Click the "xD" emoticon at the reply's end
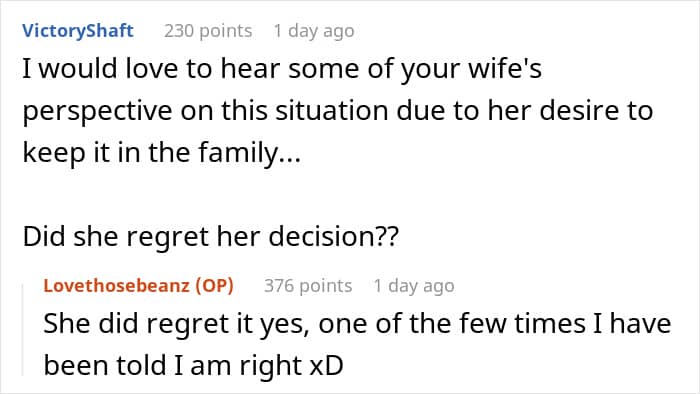This screenshot has width=700, height=394. (326, 365)
